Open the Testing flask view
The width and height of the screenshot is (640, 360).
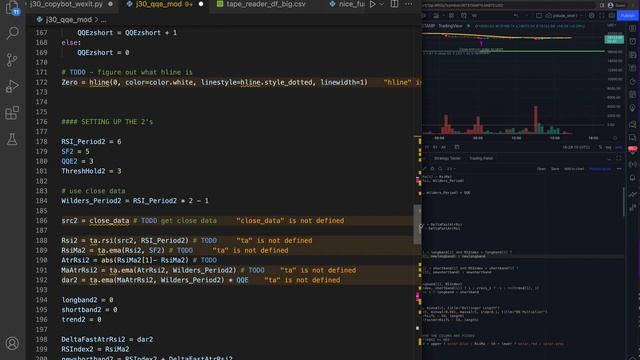click(x=12, y=139)
